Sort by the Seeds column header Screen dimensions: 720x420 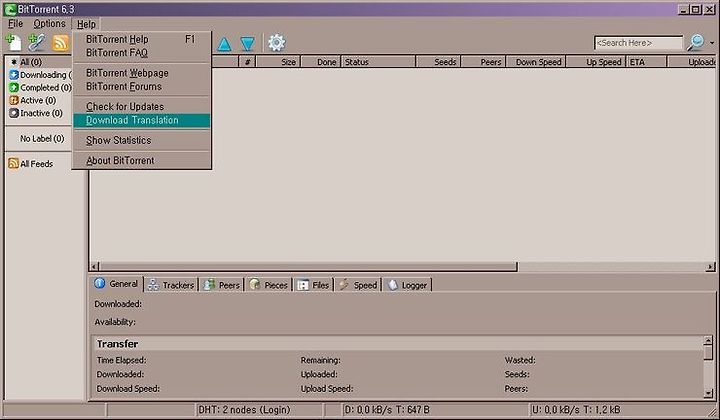[439, 62]
